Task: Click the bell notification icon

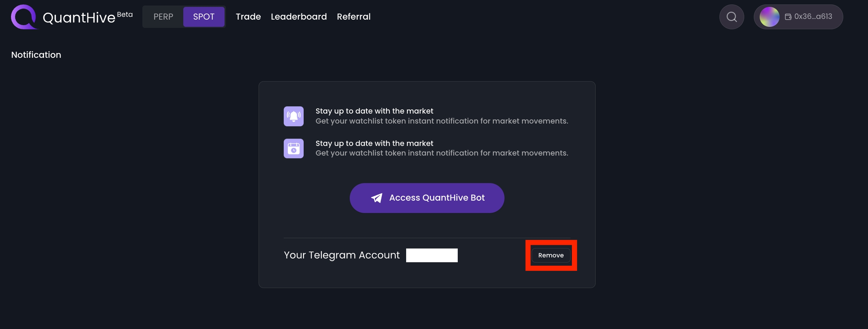Action: coord(293,116)
